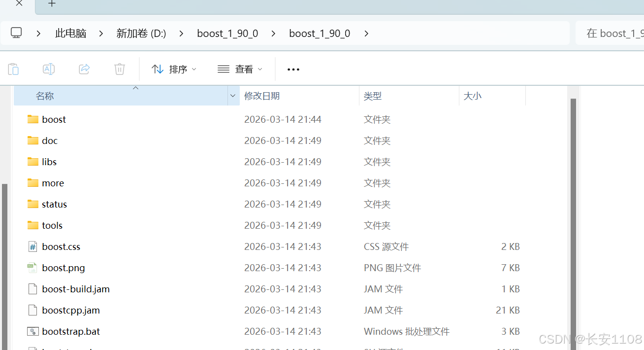The width and height of the screenshot is (644, 350).
Task: Expand chevron between the two boost_1_90_0 breadcrumbs
Action: (273, 34)
